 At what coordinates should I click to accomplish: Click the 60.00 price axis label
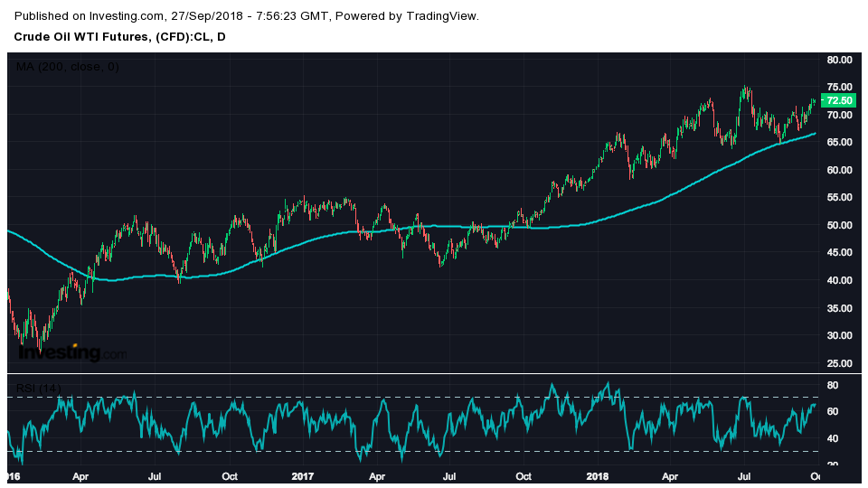840,171
